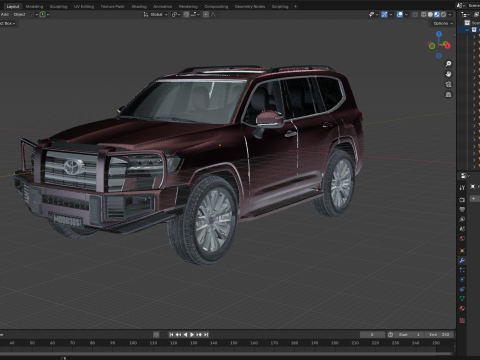This screenshot has width=480, height=360.
Task: Switch to the Modeling workspace tab
Action: click(x=34, y=6)
